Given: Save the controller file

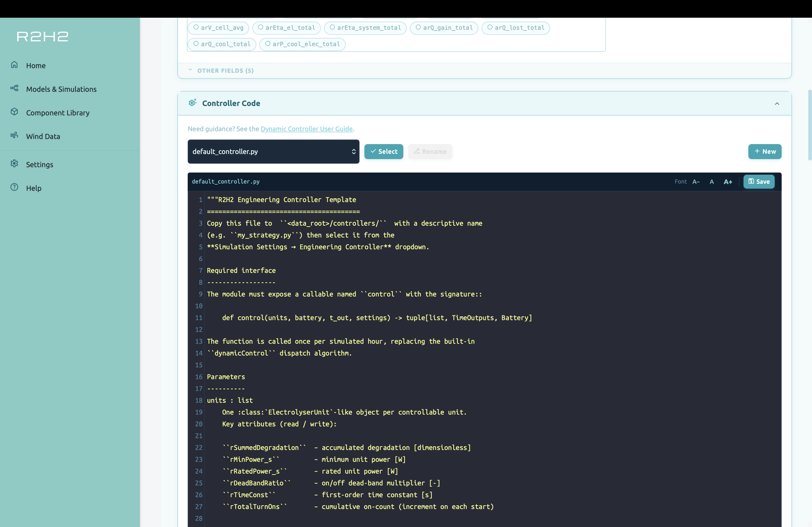Looking at the screenshot, I should point(759,182).
